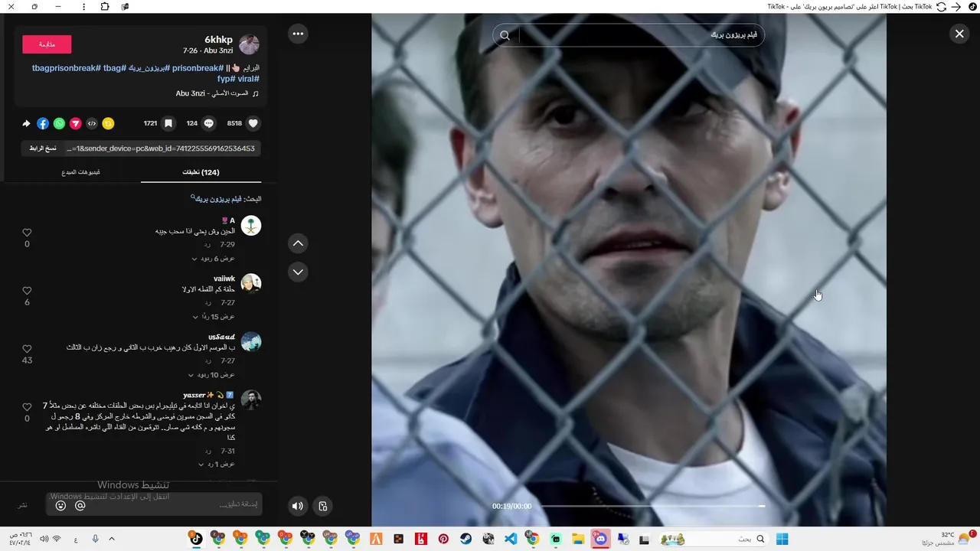
Task: Open the emoji picker in the comment box
Action: 60,505
